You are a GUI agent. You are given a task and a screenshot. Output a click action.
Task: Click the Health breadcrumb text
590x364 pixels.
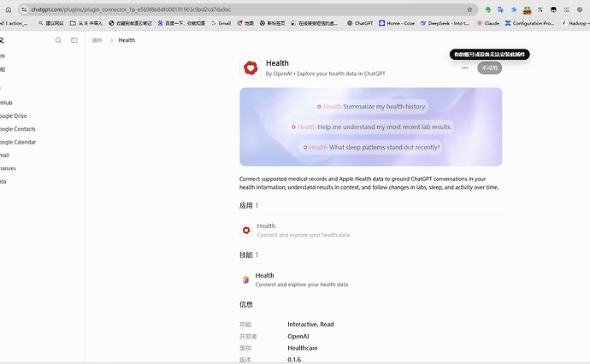tap(127, 40)
